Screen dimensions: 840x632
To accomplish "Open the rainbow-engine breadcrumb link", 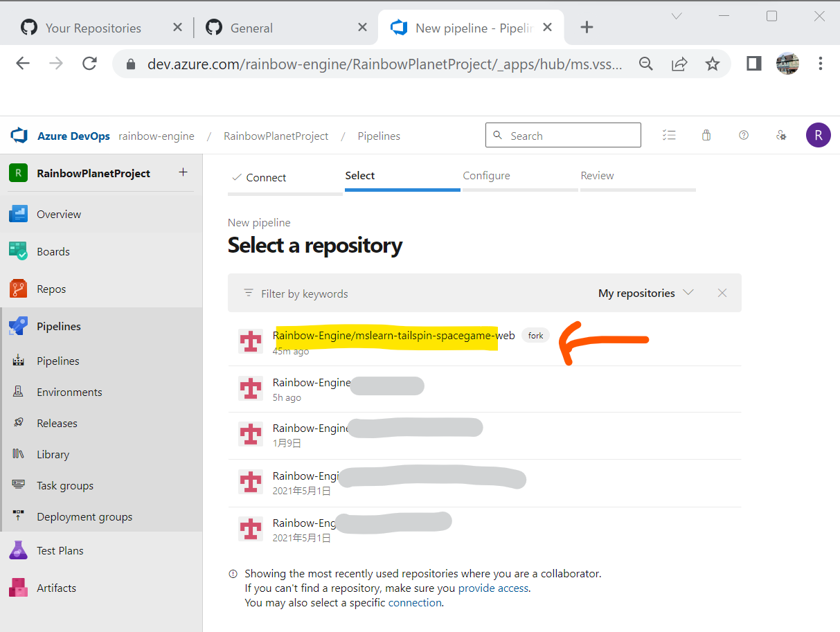I will coord(157,136).
